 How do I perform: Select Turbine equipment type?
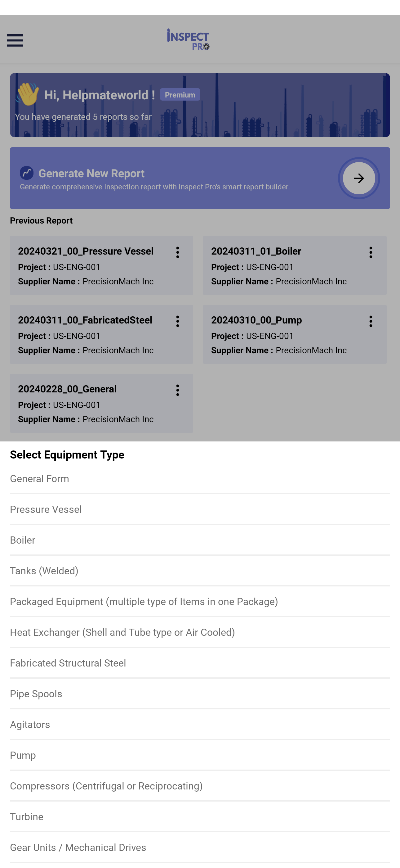point(200,817)
